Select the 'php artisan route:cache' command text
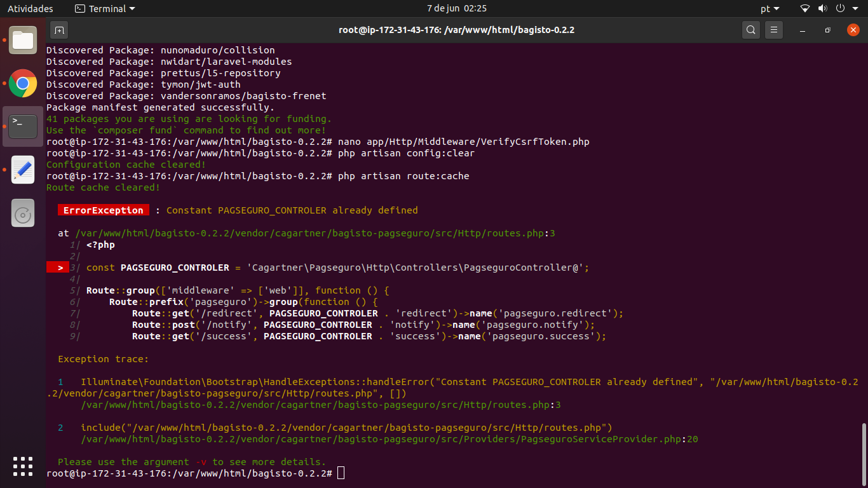868x488 pixels. (x=403, y=176)
